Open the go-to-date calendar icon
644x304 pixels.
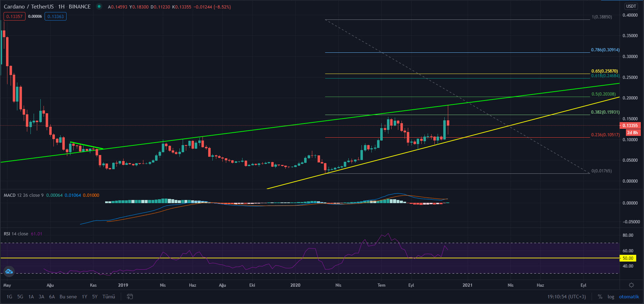tap(130, 297)
